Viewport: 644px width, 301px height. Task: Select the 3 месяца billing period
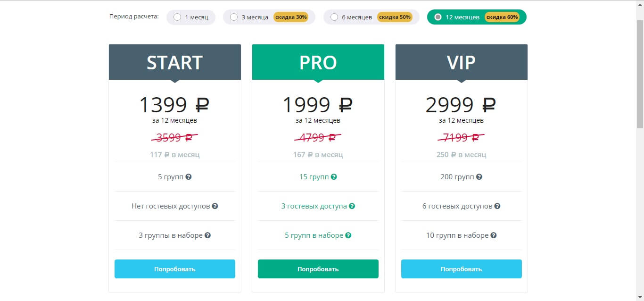[234, 17]
